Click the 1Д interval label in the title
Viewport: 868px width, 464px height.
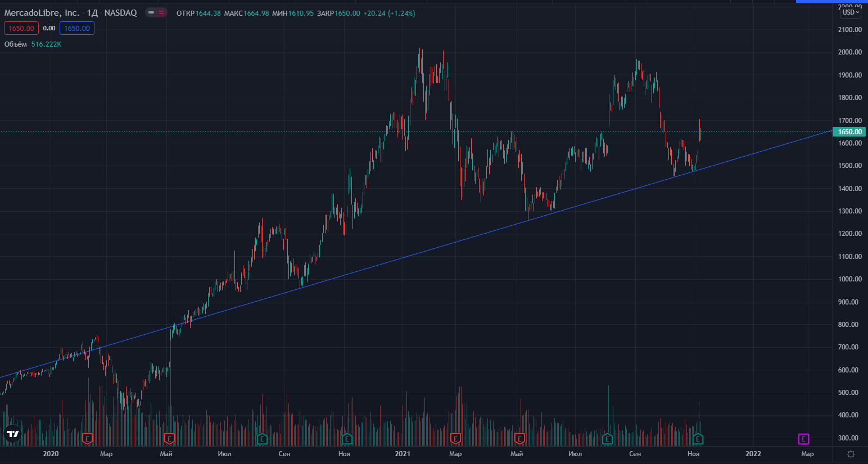[92, 12]
